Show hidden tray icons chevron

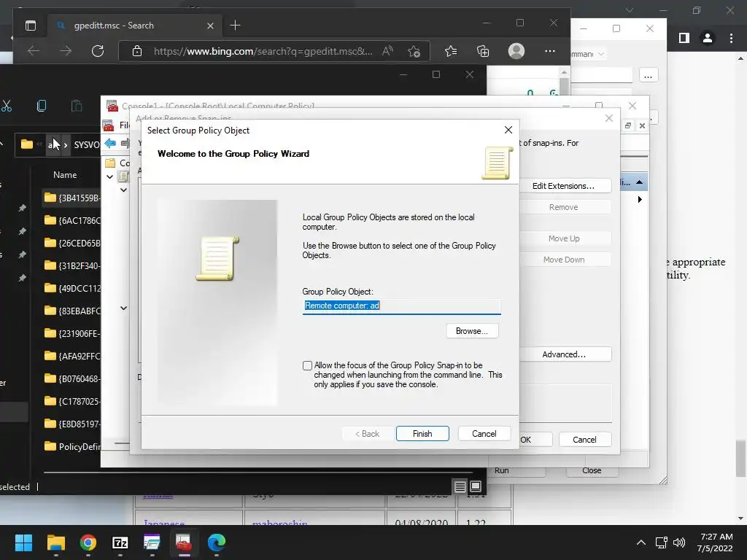click(x=641, y=542)
